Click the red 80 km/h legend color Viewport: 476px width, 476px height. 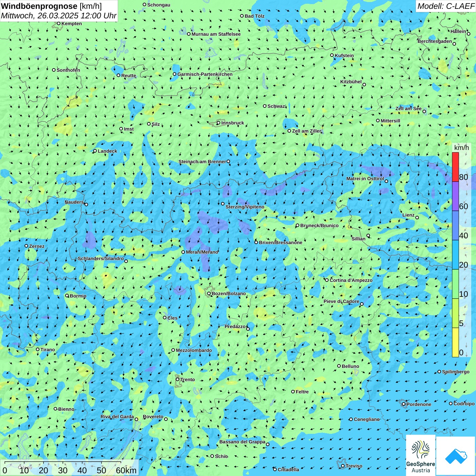(455, 167)
